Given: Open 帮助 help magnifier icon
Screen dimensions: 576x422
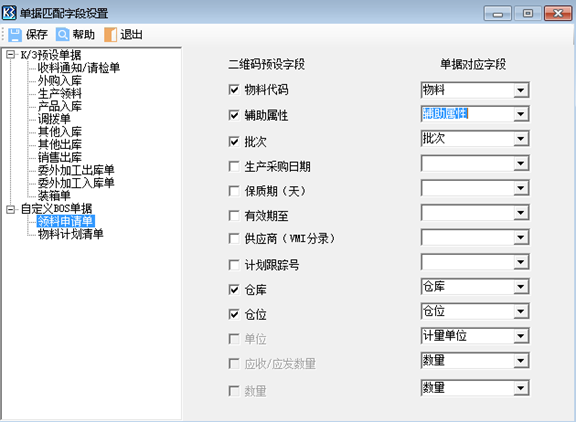Looking at the screenshot, I should click(62, 35).
